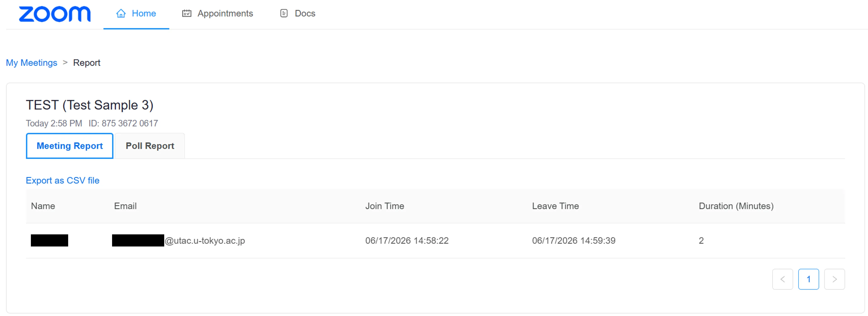Go to next page arrow
This screenshot has height=316, width=868.
[834, 279]
